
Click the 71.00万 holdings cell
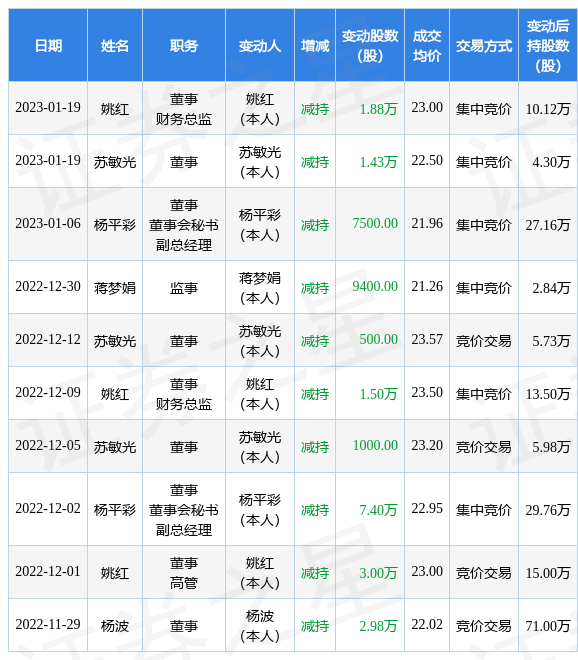click(548, 626)
